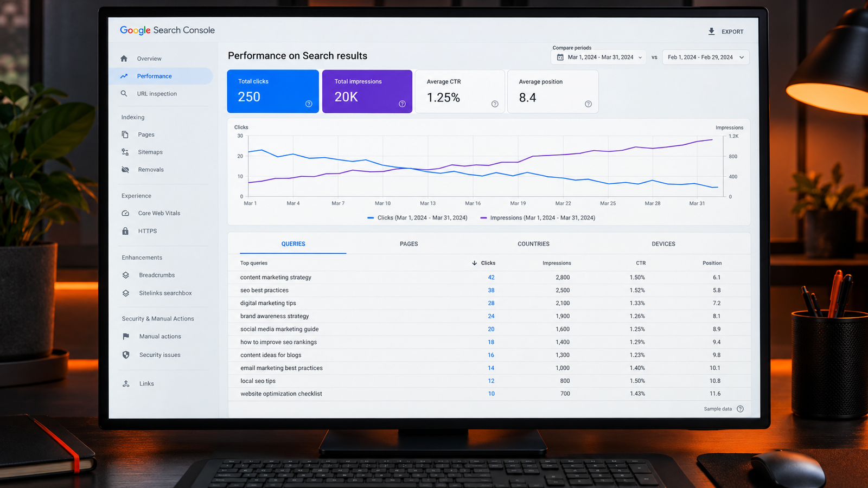
Task: Click the Removals hidden-eye icon
Action: coord(125,170)
